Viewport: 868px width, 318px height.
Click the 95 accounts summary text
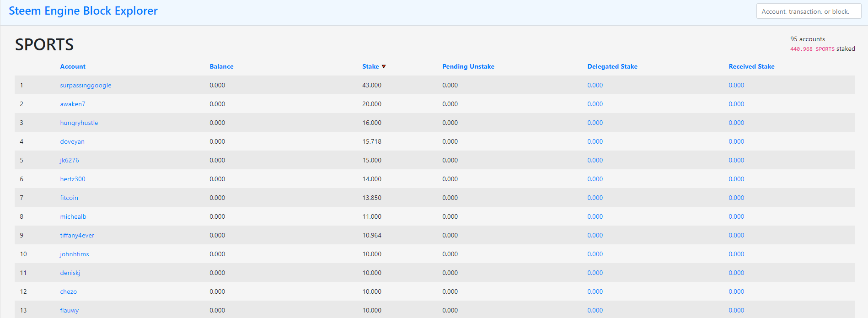808,39
